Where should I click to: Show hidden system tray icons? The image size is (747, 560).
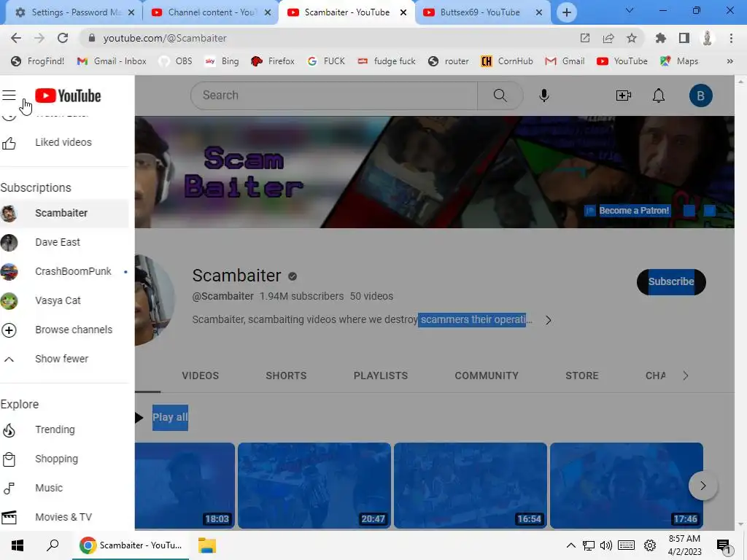(570, 545)
